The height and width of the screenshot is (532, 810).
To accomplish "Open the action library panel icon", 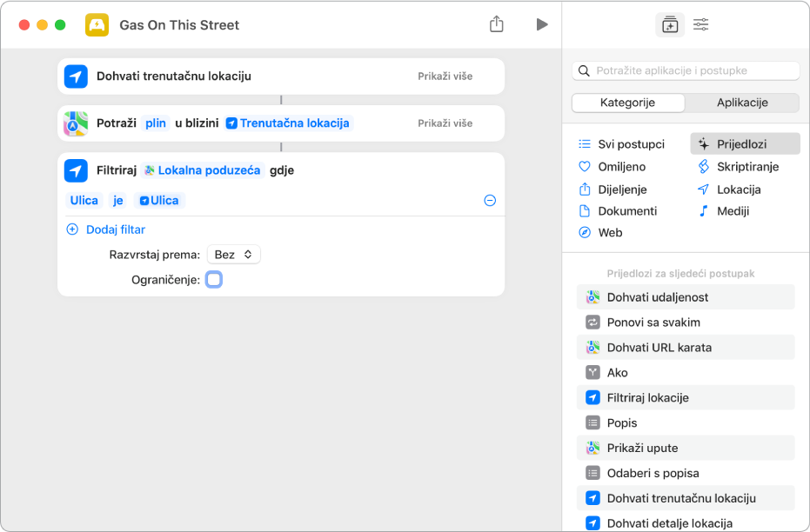I will [669, 25].
